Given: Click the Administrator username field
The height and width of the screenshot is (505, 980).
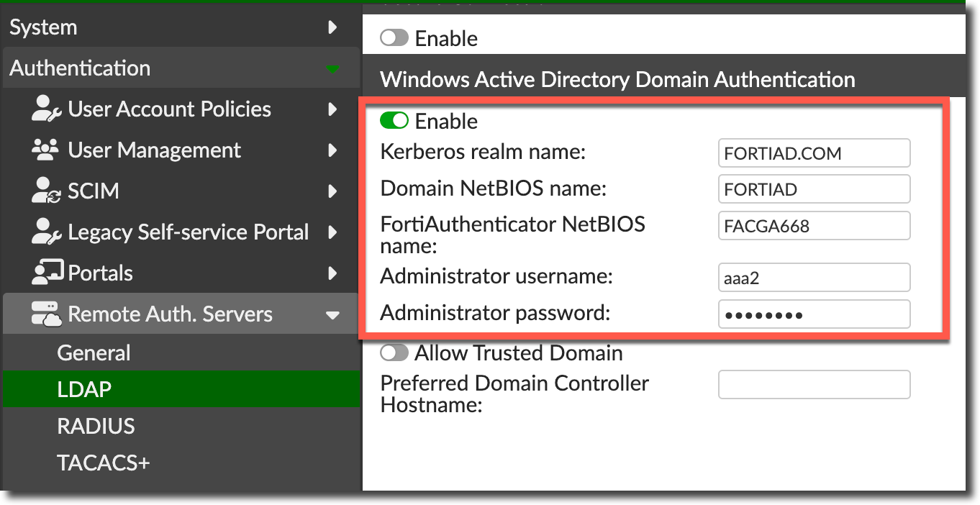Looking at the screenshot, I should coord(815,278).
